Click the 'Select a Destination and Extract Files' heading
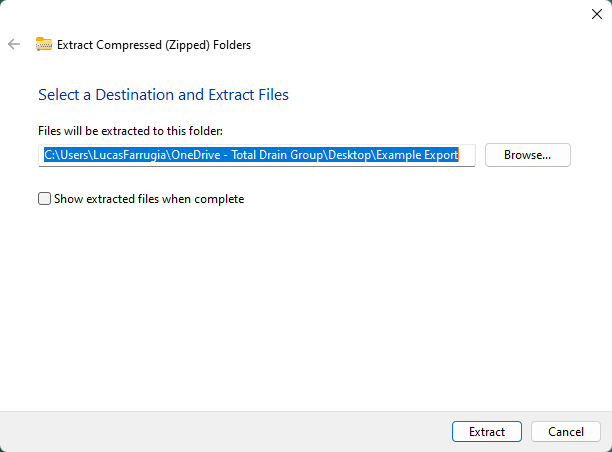 click(163, 95)
